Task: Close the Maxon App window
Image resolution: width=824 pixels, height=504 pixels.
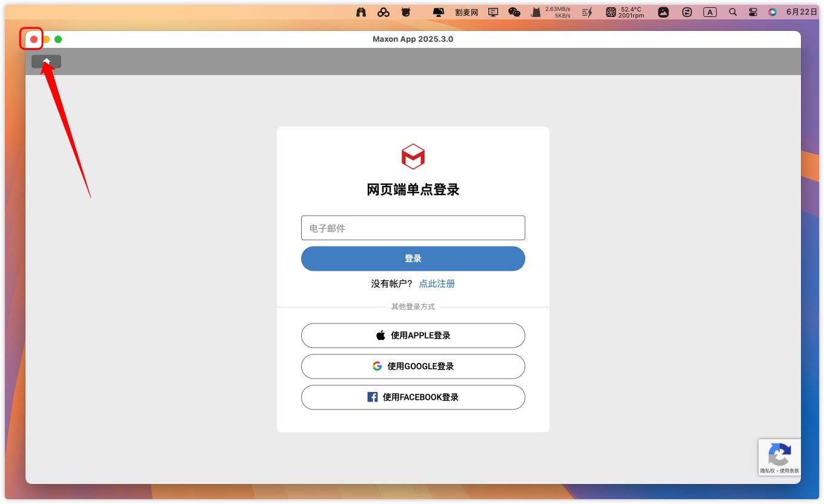Action: point(34,39)
